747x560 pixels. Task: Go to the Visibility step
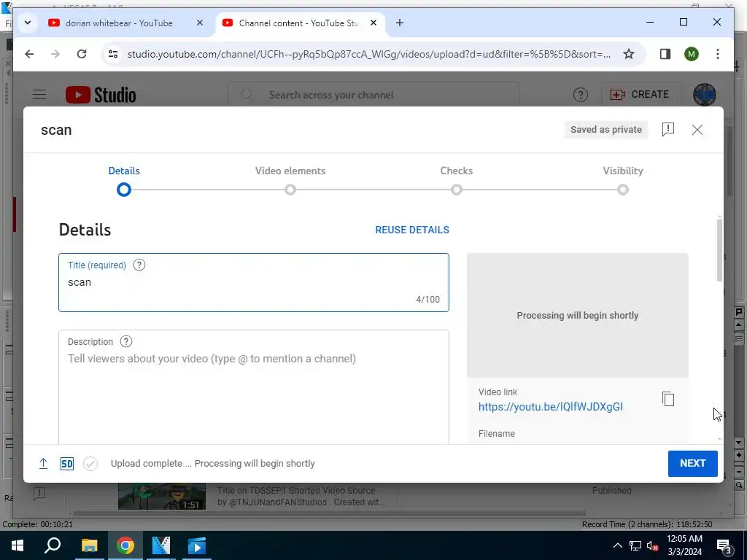coord(623,181)
